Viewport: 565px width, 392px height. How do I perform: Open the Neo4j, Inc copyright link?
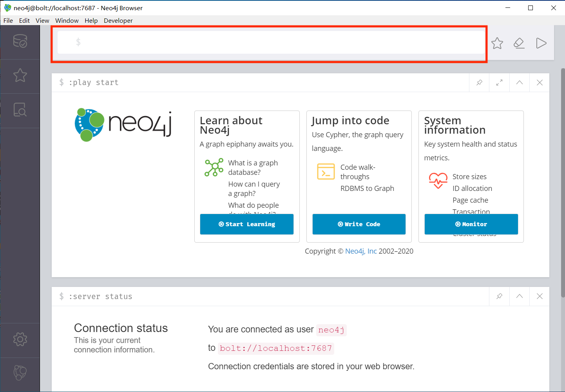click(x=361, y=251)
